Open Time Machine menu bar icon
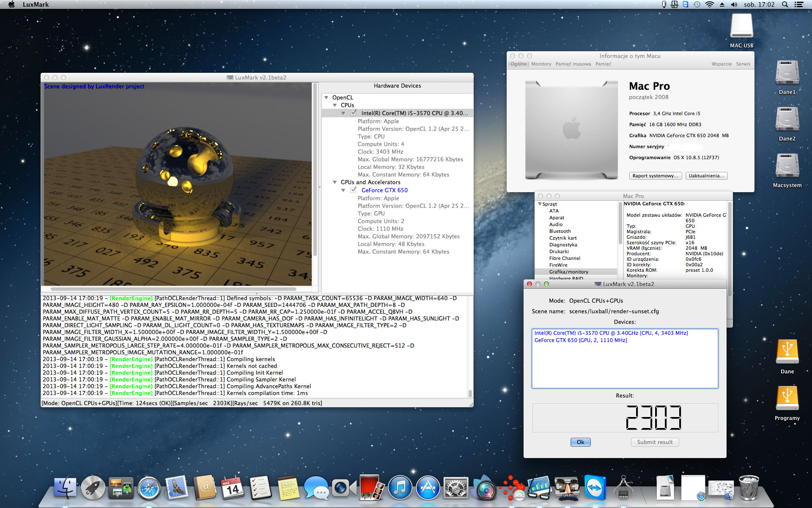 click(x=697, y=4)
